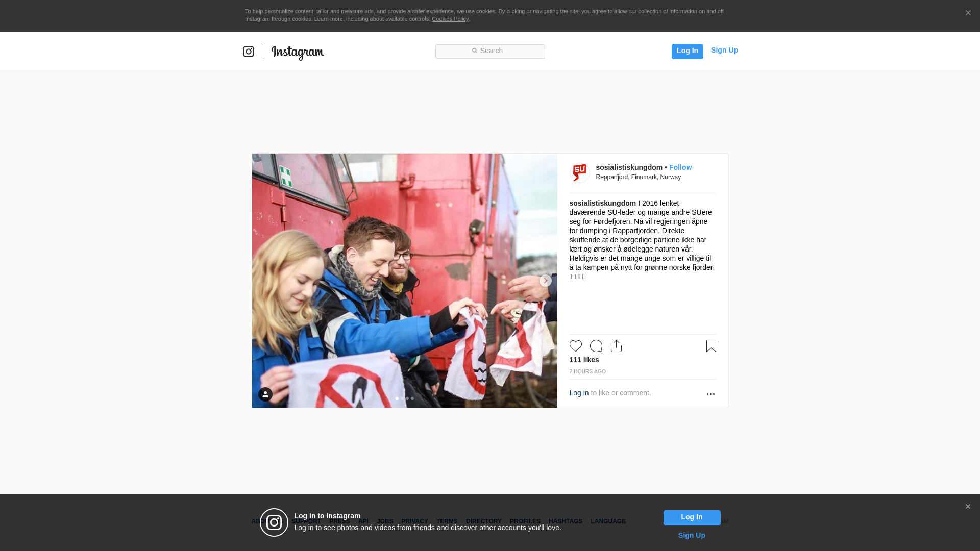Close the bottom login banner
This screenshot has height=551, width=980.
click(x=968, y=507)
